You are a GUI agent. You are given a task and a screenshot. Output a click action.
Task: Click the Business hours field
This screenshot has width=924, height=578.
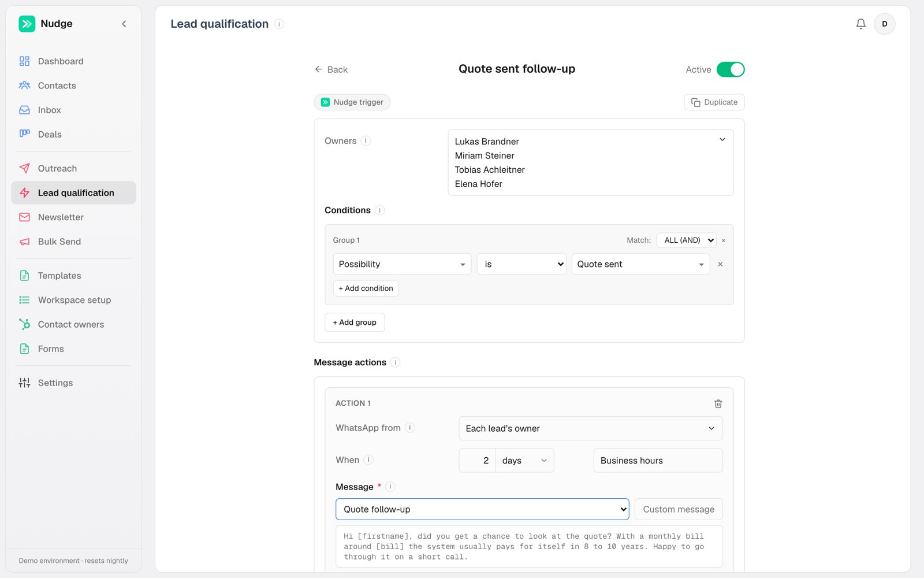pos(658,461)
